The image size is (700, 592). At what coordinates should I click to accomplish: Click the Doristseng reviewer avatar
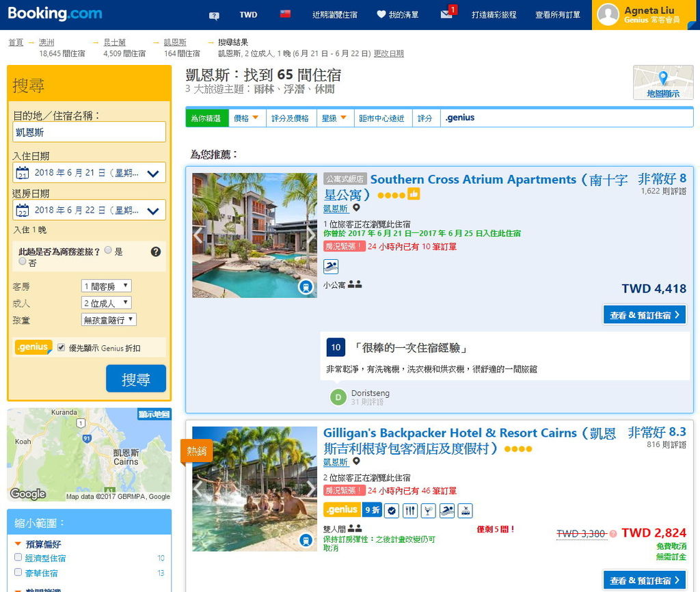(338, 397)
